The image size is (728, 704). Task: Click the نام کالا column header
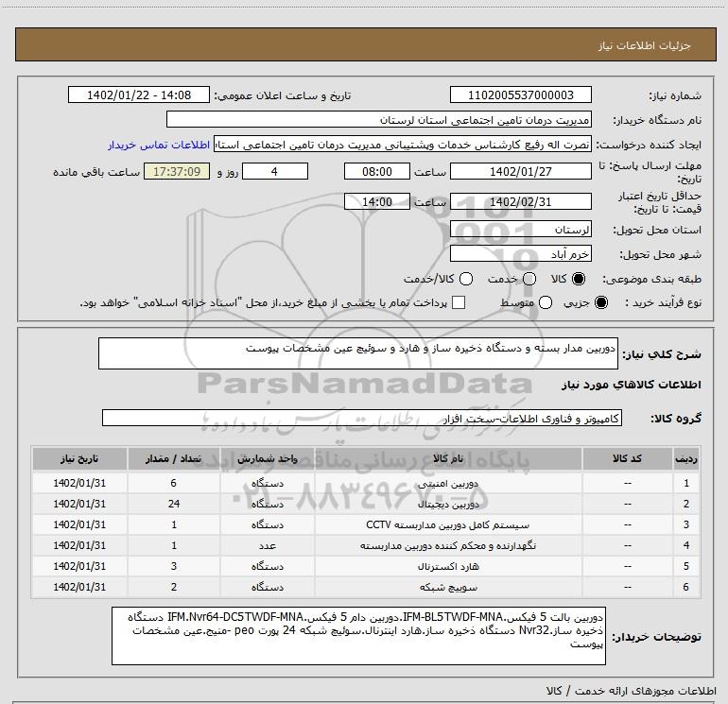click(448, 458)
